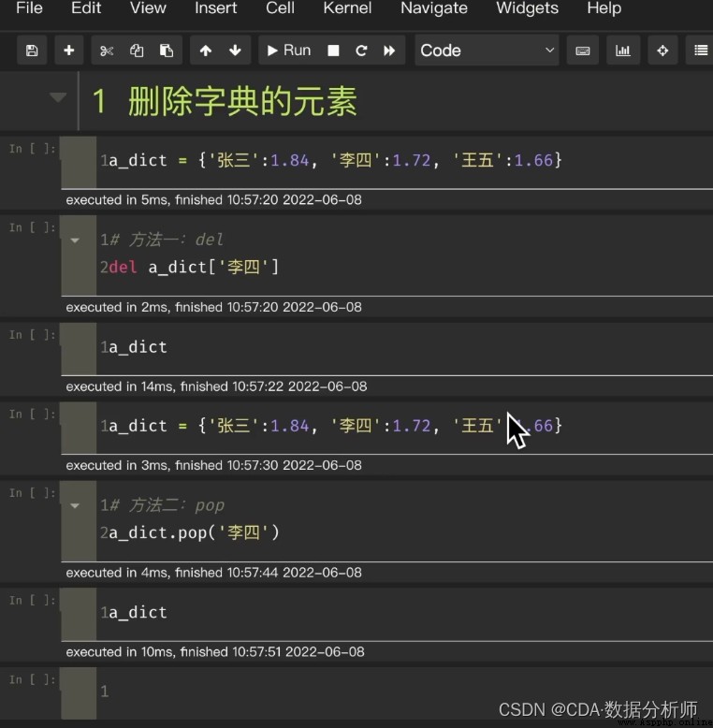
Task: Insert a cell below with plus icon
Action: click(x=68, y=51)
